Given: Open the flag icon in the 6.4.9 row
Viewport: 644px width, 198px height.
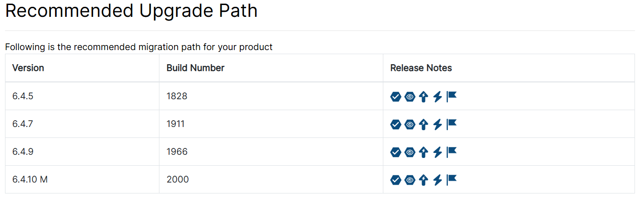Looking at the screenshot, I should tap(451, 152).
